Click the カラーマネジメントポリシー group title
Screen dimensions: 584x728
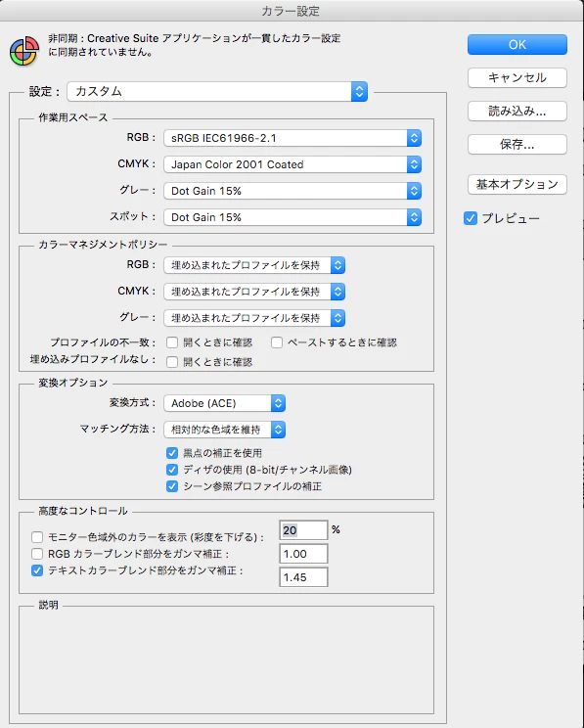tap(103, 245)
